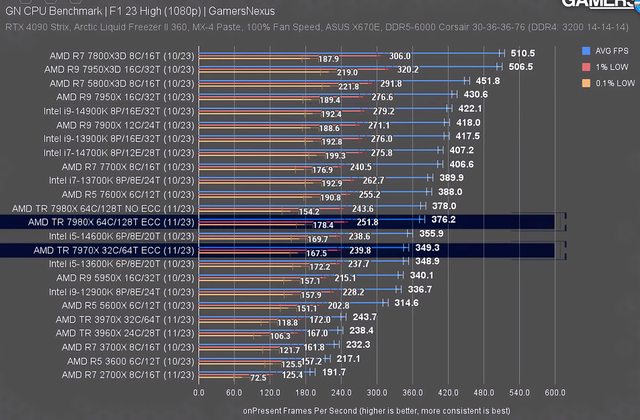This screenshot has width=640, height=420.
Task: Click the 600.0 tick on the x-axis
Action: coord(555,394)
